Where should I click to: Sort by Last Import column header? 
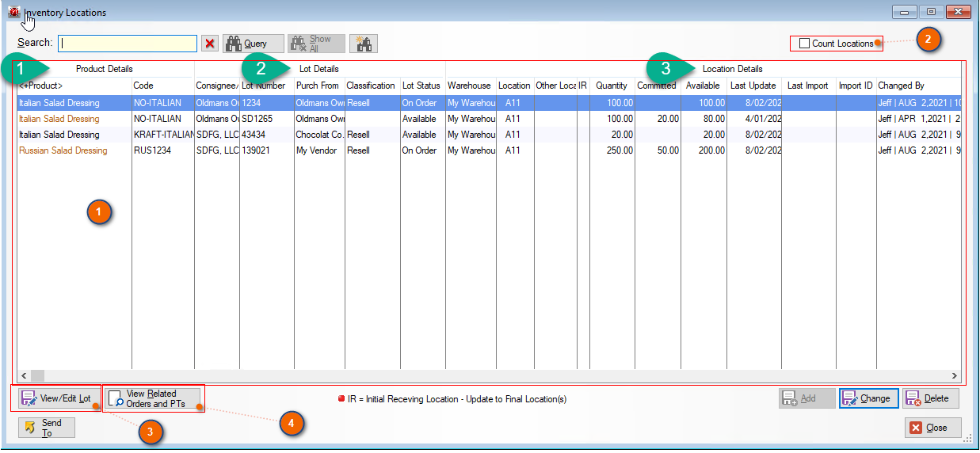(808, 86)
